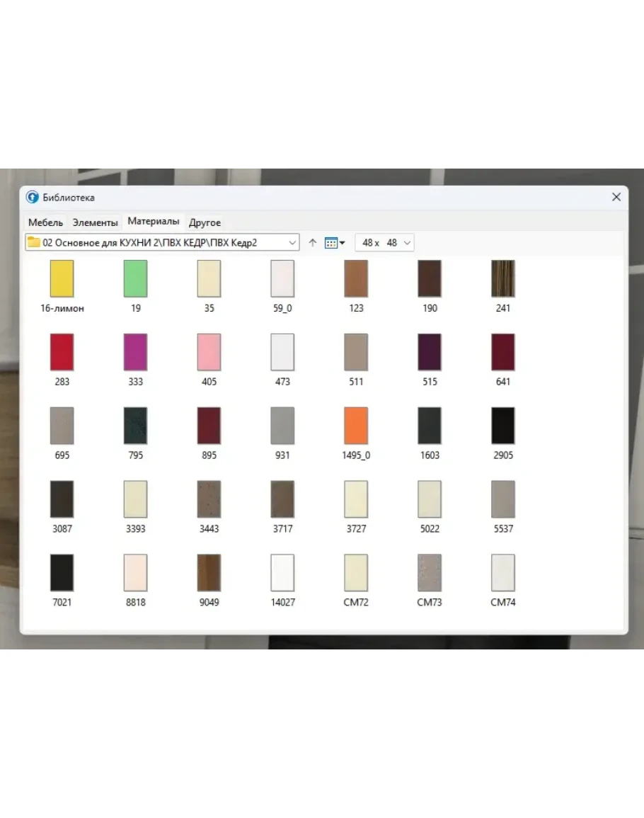This screenshot has width=644, height=818.
Task: Select the yellow 16-лимон material swatch
Action: (62, 278)
